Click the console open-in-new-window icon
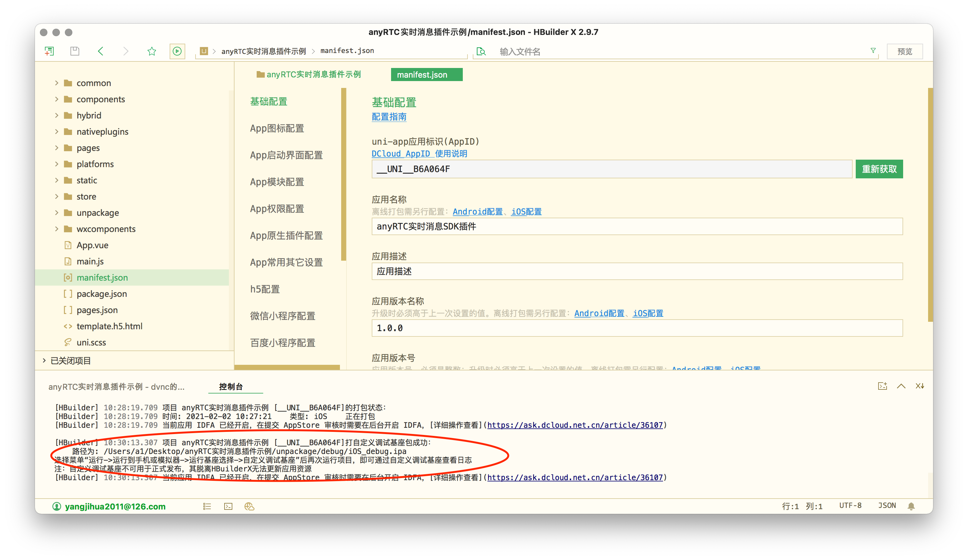Image resolution: width=968 pixels, height=560 pixels. tap(882, 386)
